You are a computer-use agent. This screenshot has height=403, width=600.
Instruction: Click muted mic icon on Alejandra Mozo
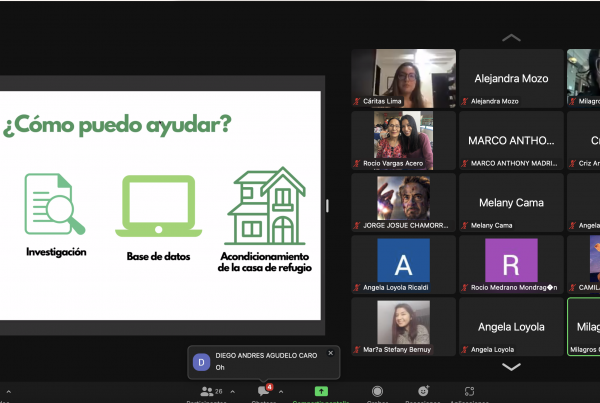[x=465, y=101]
